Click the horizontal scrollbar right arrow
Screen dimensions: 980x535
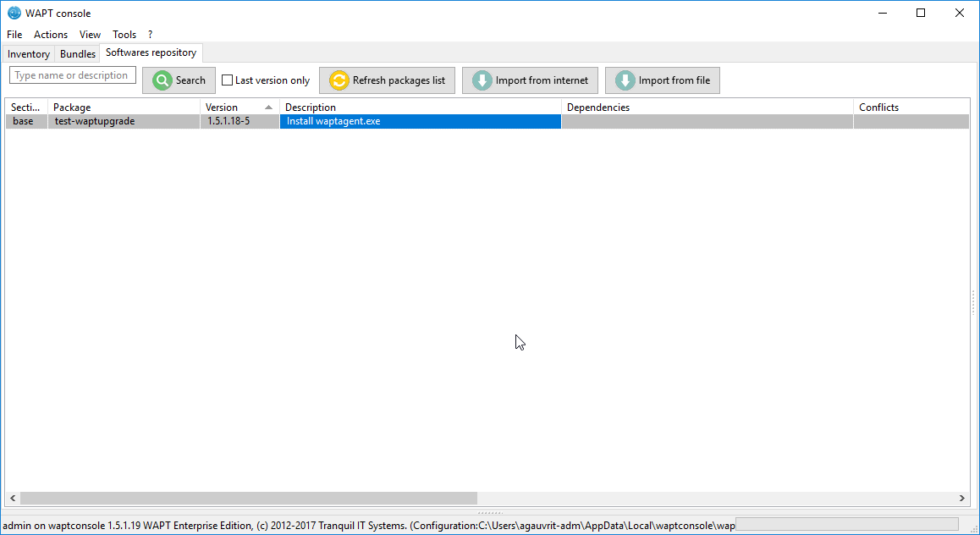pyautogui.click(x=962, y=498)
